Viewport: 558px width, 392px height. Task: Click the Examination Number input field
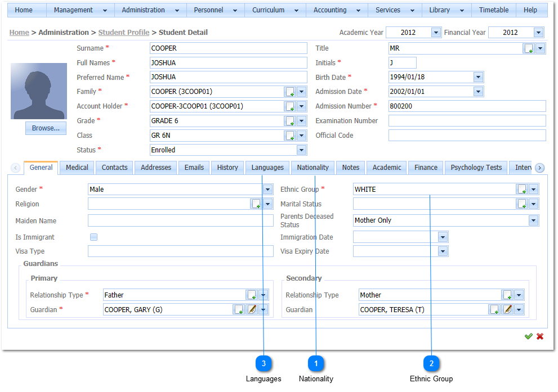click(467, 121)
